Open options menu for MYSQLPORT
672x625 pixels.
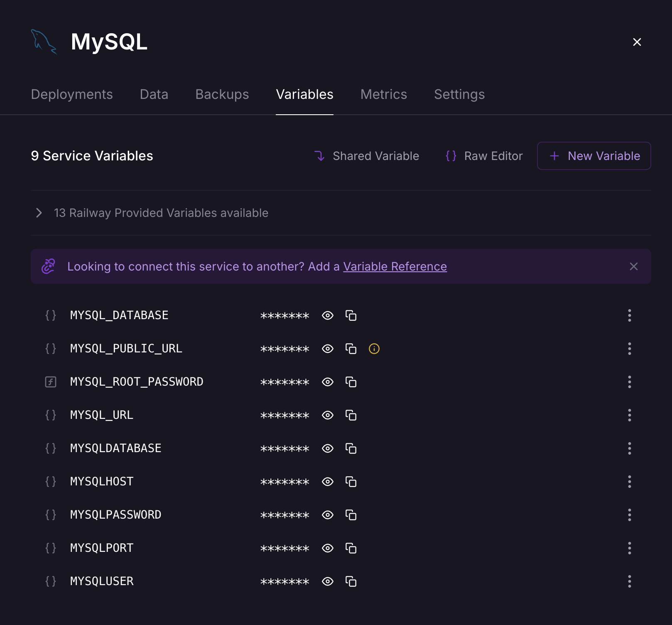click(630, 548)
